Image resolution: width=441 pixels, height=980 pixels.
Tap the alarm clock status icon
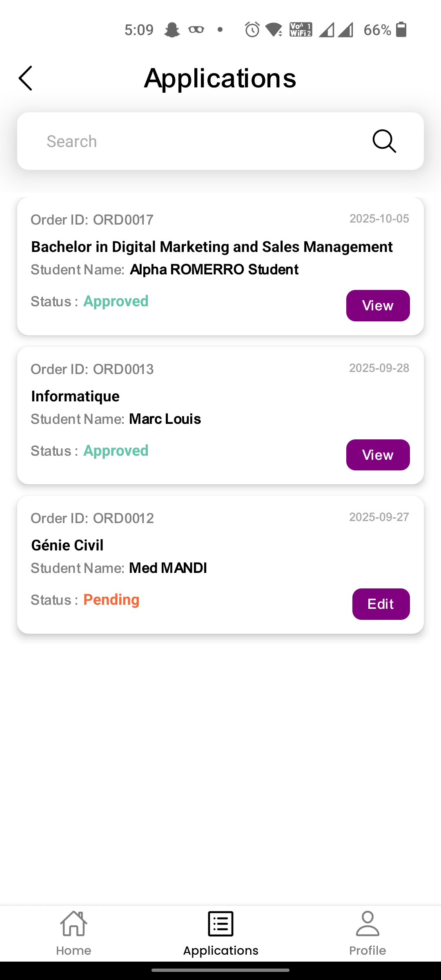tap(252, 30)
